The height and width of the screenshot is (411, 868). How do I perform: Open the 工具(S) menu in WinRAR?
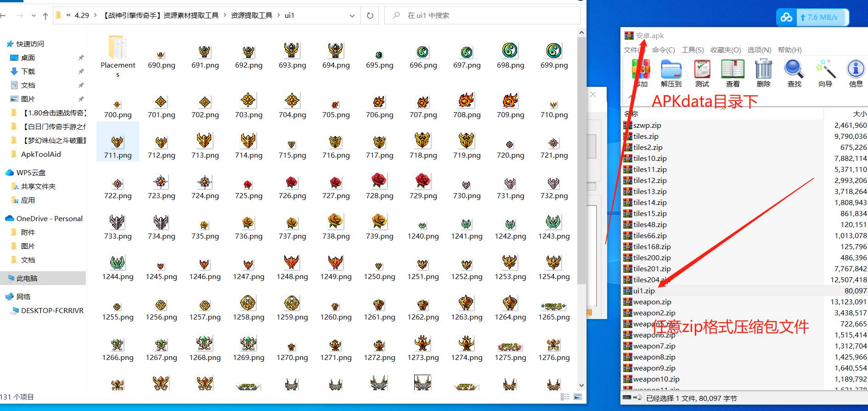693,50
